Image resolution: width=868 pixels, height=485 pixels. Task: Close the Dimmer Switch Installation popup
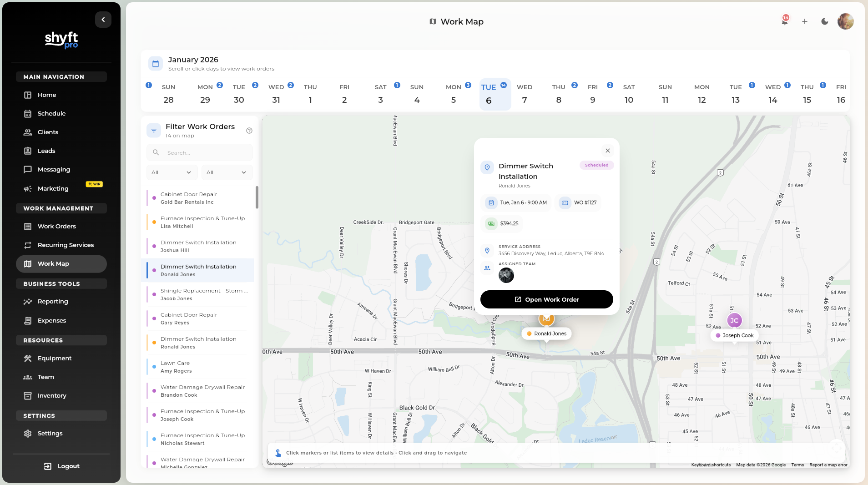pos(607,150)
